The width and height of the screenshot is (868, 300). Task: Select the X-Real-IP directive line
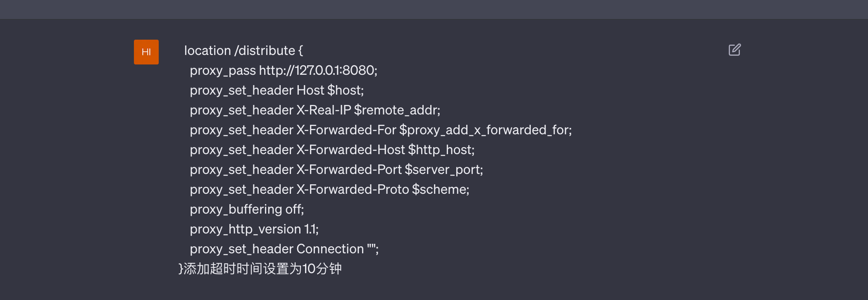tap(315, 110)
